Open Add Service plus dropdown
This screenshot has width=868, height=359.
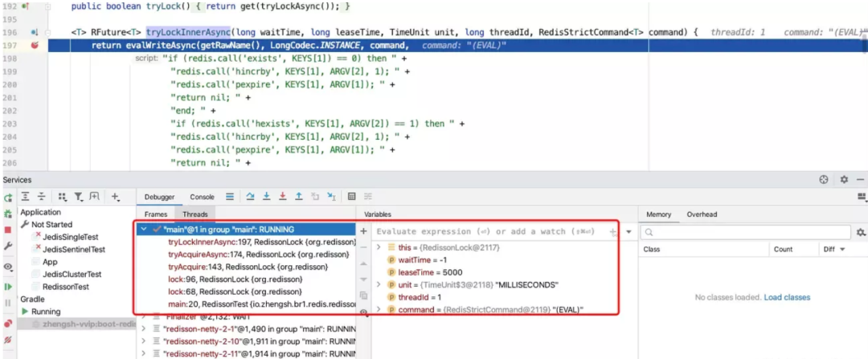(x=115, y=197)
